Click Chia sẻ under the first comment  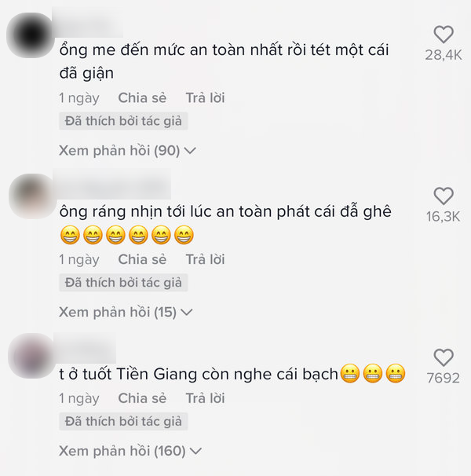142,97
